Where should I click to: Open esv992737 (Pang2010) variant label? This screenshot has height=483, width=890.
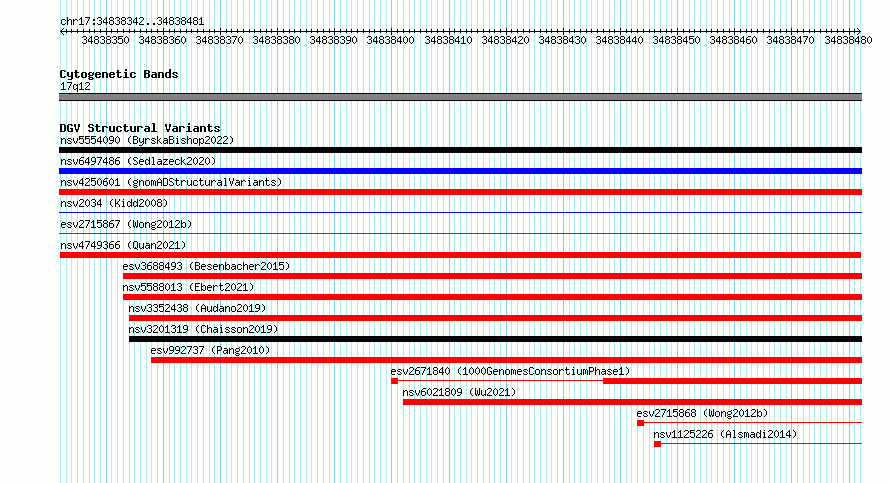click(x=210, y=350)
